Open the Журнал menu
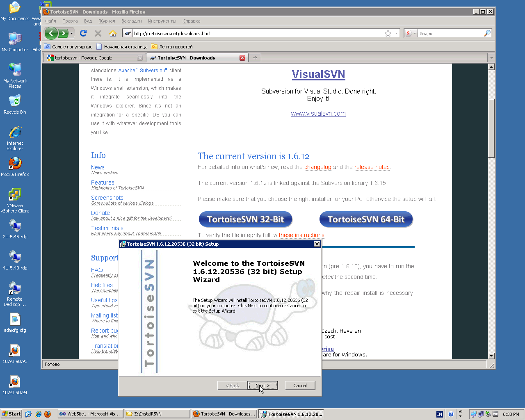 tap(107, 21)
